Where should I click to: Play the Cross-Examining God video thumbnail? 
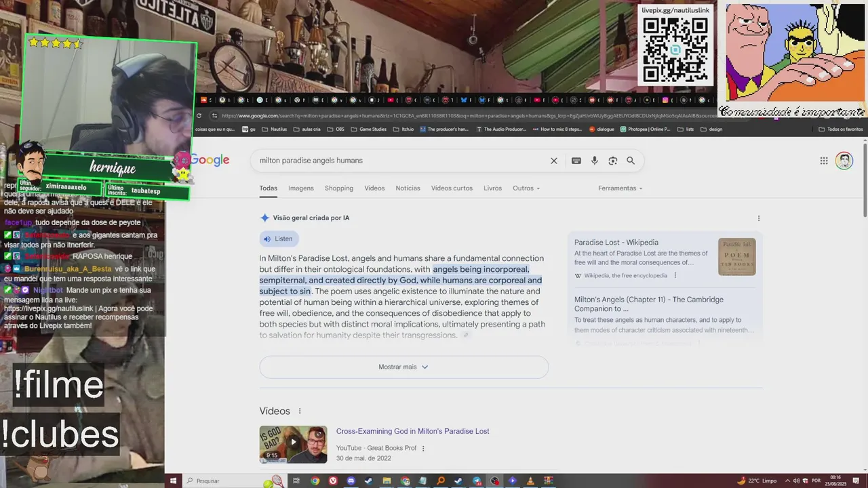[293, 444]
